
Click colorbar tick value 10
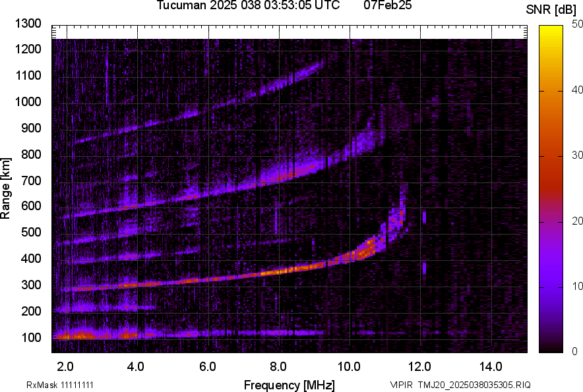577,286
